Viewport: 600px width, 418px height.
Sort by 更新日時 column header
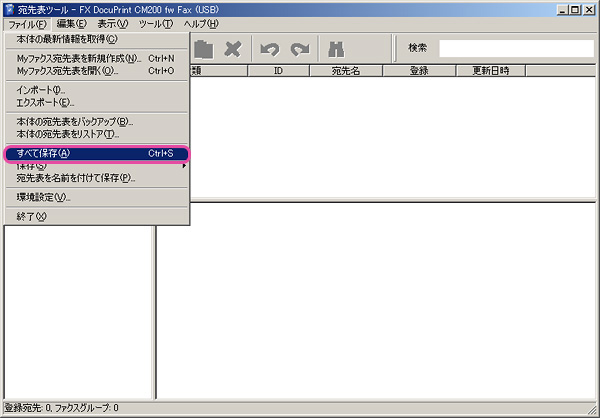pyautogui.click(x=490, y=71)
